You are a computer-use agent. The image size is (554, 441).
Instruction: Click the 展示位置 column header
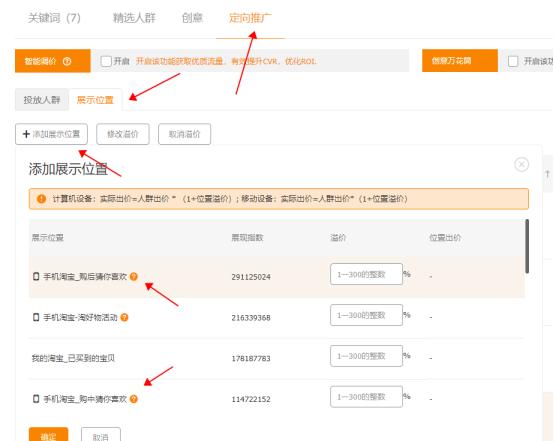48,237
